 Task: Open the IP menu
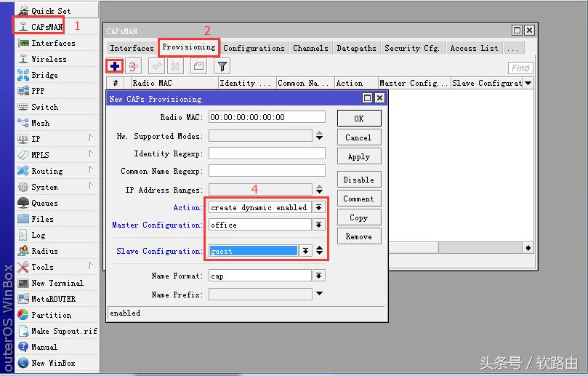[x=57, y=139]
